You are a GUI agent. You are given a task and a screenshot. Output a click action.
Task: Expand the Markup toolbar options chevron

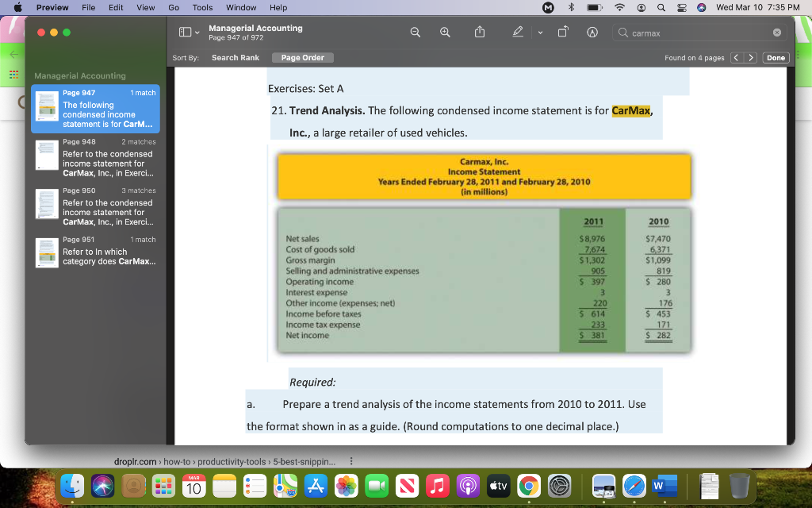tap(538, 32)
